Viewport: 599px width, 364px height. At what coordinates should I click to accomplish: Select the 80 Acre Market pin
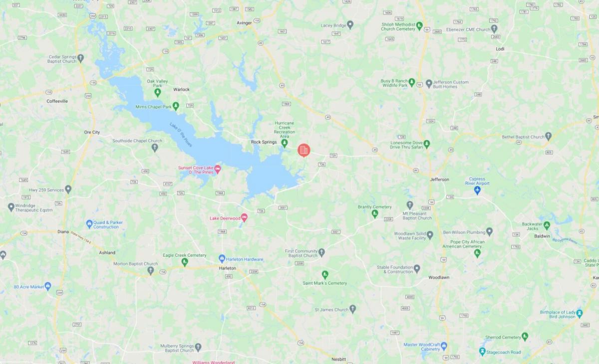point(48,286)
